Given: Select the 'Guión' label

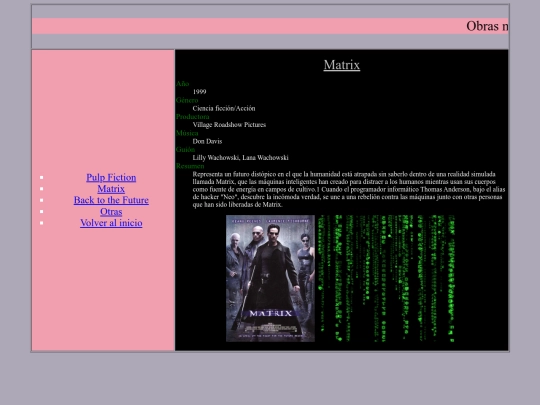Looking at the screenshot, I should click(x=185, y=149).
